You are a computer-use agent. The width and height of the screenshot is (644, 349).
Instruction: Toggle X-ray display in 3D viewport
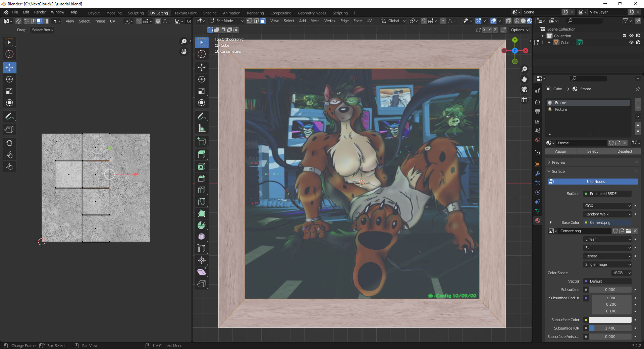[x=508, y=21]
